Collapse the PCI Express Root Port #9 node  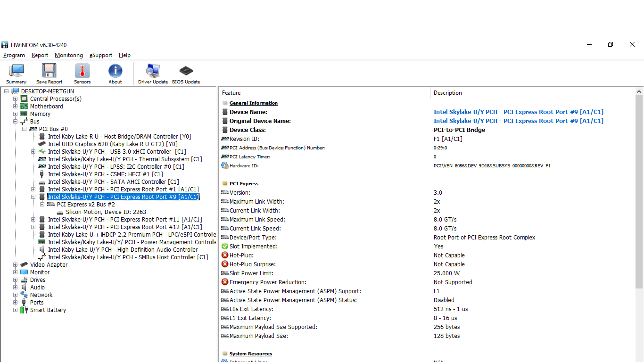point(33,197)
